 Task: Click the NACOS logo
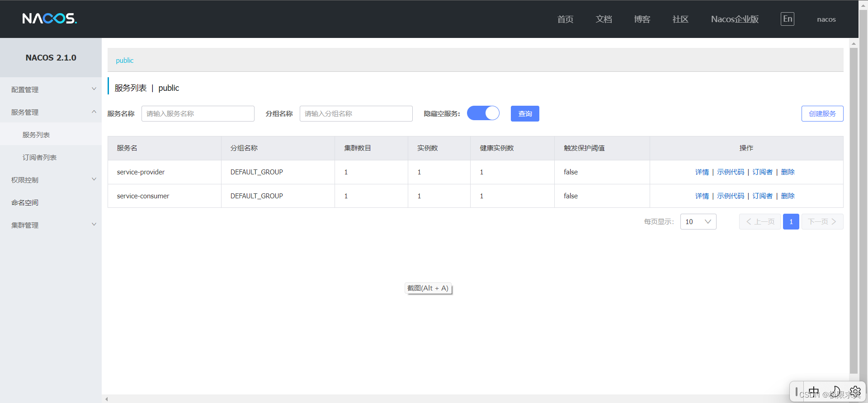[x=50, y=19]
